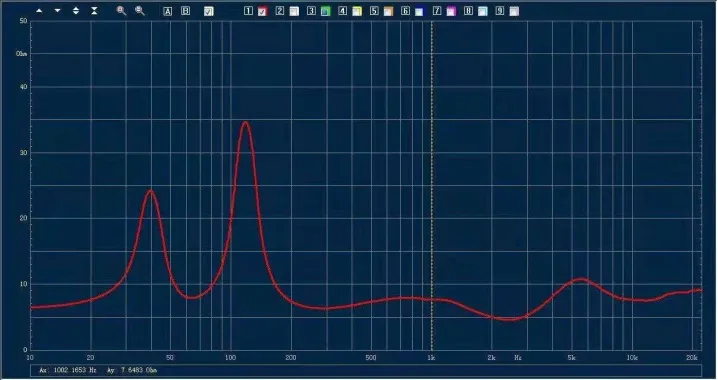718x380 pixels.
Task: Toggle the checkbox next to cursor B
Action: point(208,11)
